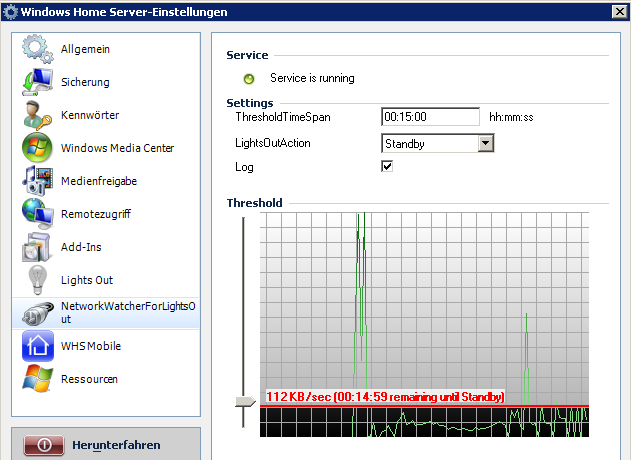Image resolution: width=631 pixels, height=460 pixels.
Task: Click the LightsOutAction label
Action: click(273, 143)
